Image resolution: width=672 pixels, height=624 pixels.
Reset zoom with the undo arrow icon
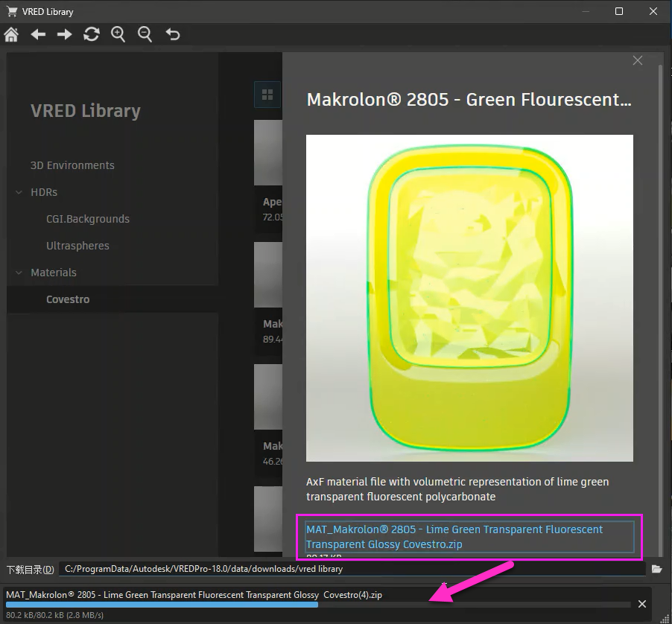click(173, 34)
